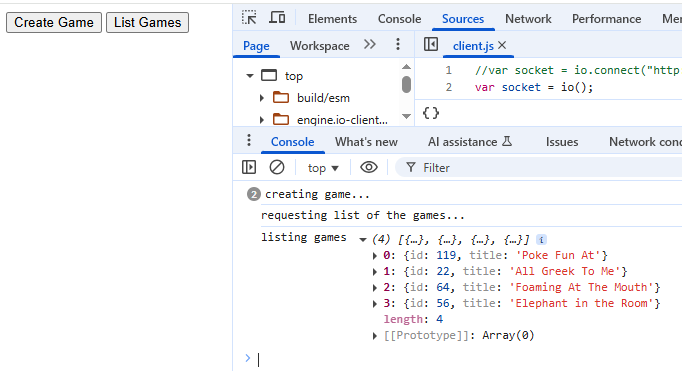Click the console prompt input line
The height and width of the screenshot is (371, 682).
point(470,359)
